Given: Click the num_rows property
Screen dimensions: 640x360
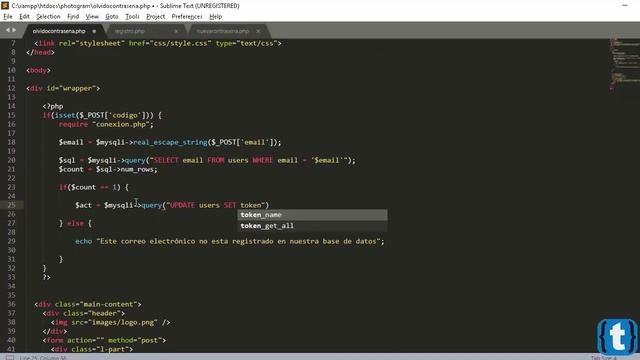Looking at the screenshot, I should (137, 169).
